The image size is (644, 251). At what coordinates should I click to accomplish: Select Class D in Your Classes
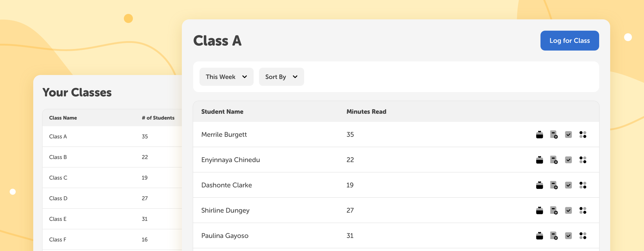(x=112, y=198)
